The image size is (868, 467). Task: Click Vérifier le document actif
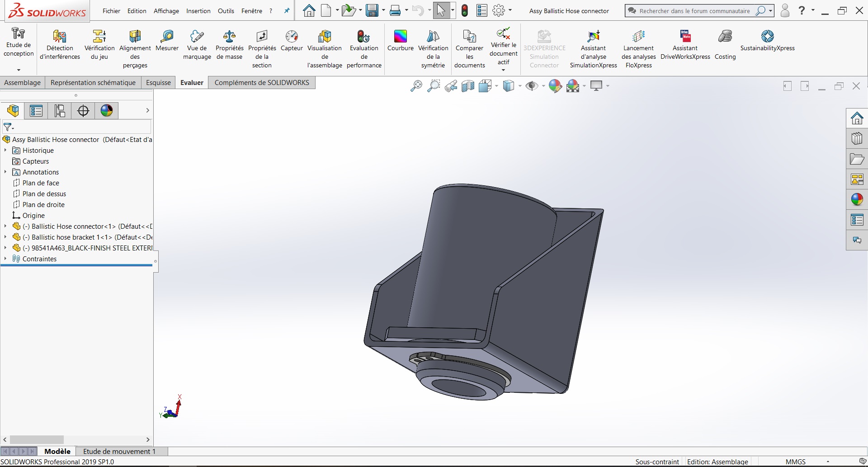pos(503,46)
